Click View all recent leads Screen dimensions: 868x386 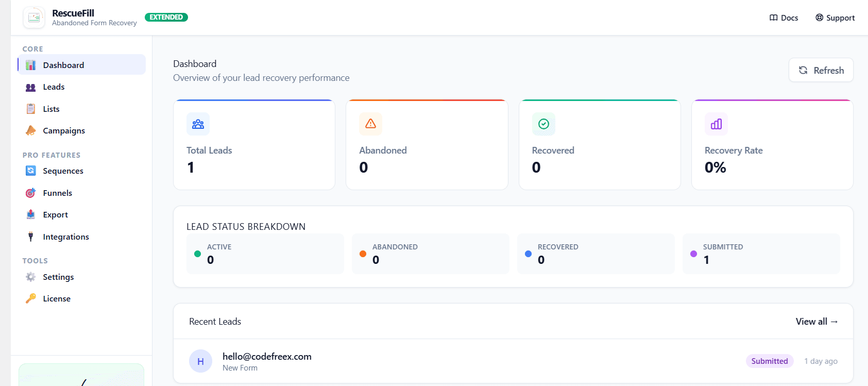tap(817, 321)
